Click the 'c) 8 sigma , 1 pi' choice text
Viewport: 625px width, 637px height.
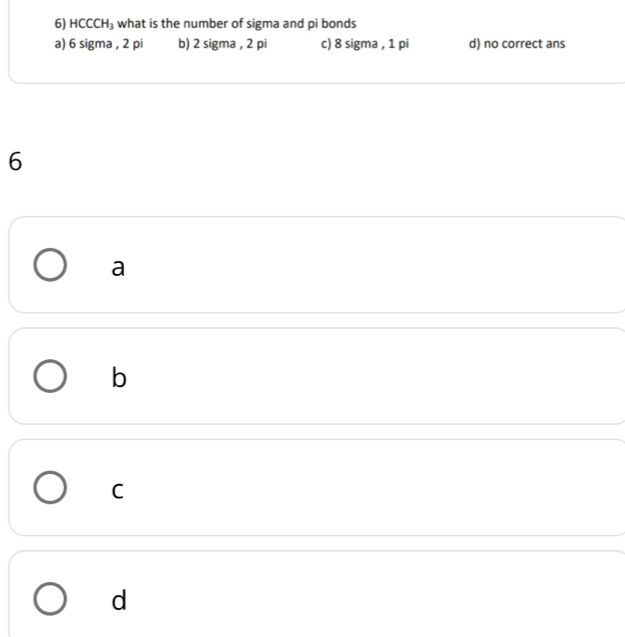(x=365, y=44)
